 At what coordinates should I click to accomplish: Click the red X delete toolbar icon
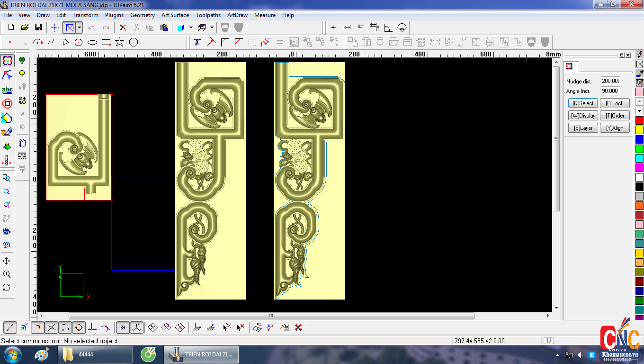click(123, 27)
